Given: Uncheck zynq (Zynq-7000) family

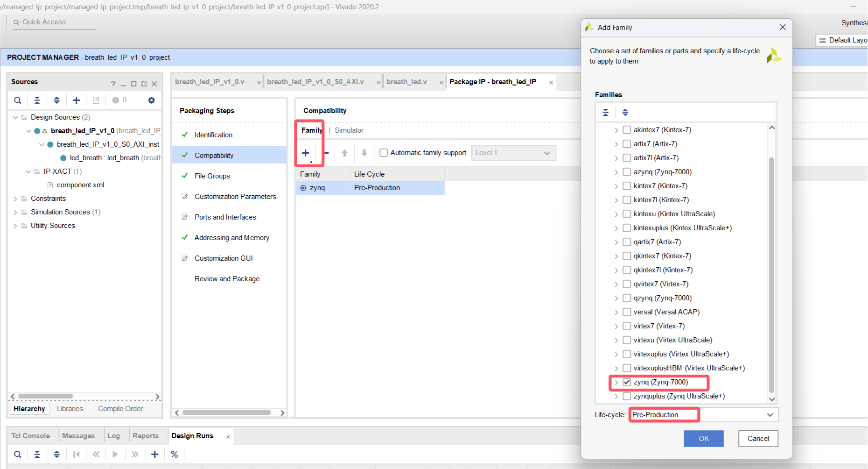Looking at the screenshot, I should point(627,382).
